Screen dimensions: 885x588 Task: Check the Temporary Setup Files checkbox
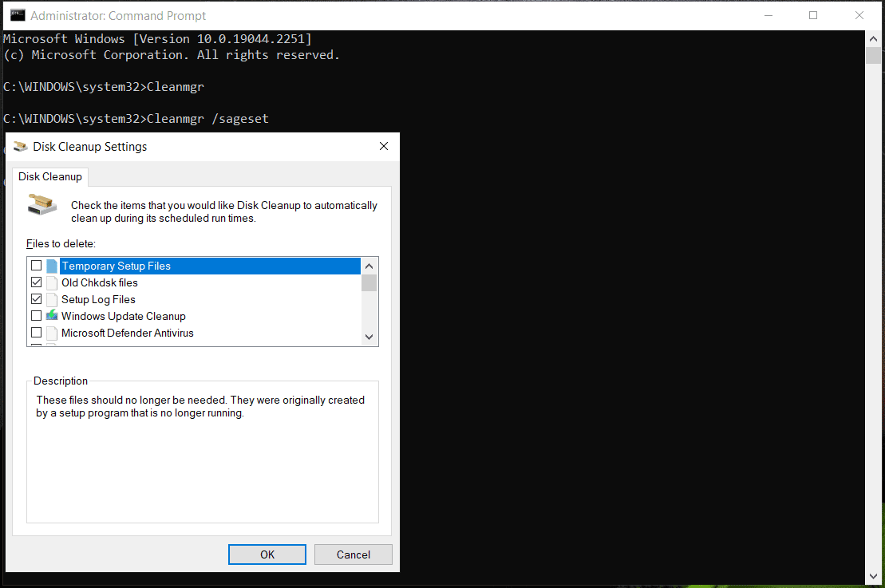click(x=36, y=265)
